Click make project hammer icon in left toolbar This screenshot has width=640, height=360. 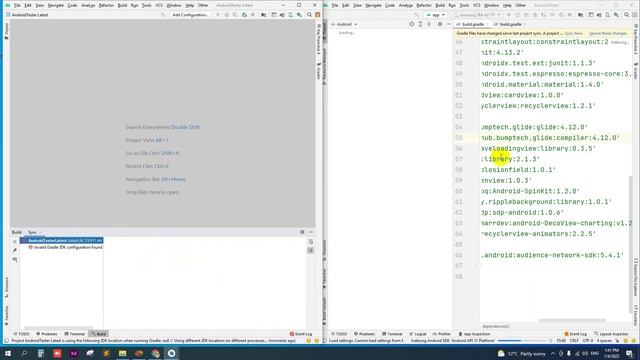(x=163, y=15)
